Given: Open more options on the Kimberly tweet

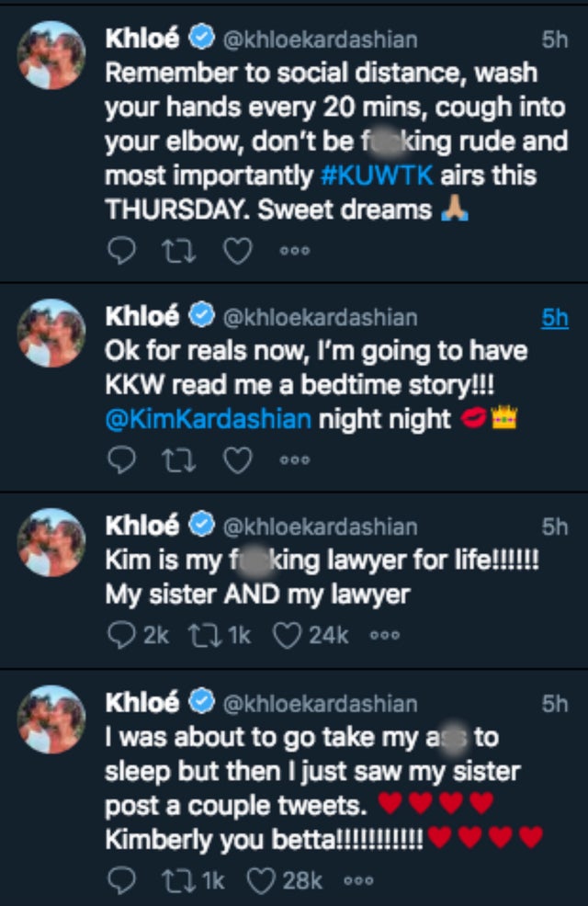Looking at the screenshot, I should (357, 879).
